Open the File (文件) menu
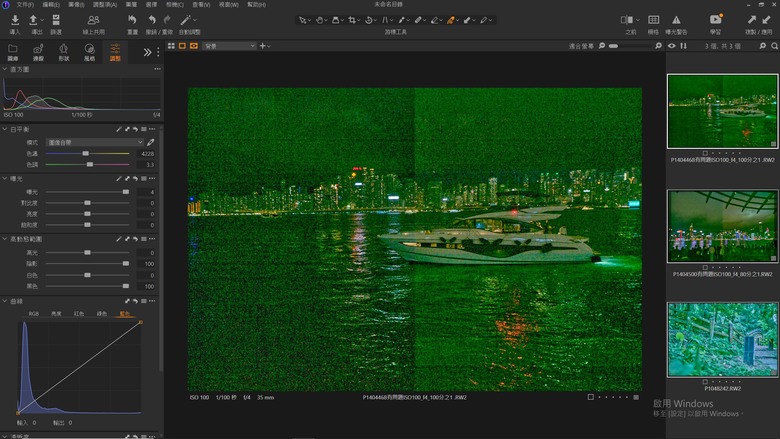Screen dimensions: 780x439 (x=25, y=4)
